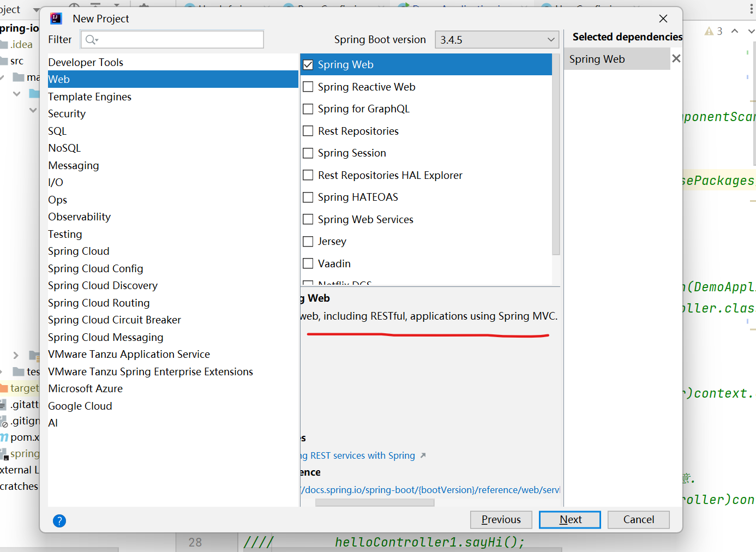The width and height of the screenshot is (756, 552).
Task: Select the Observability category
Action: pos(173,217)
